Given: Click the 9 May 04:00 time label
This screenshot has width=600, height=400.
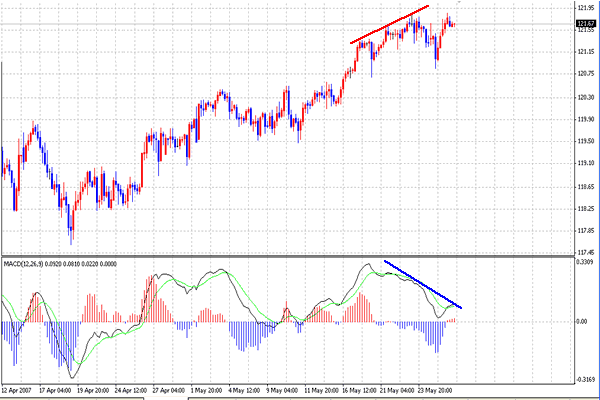Looking at the screenshot, I should tap(282, 391).
